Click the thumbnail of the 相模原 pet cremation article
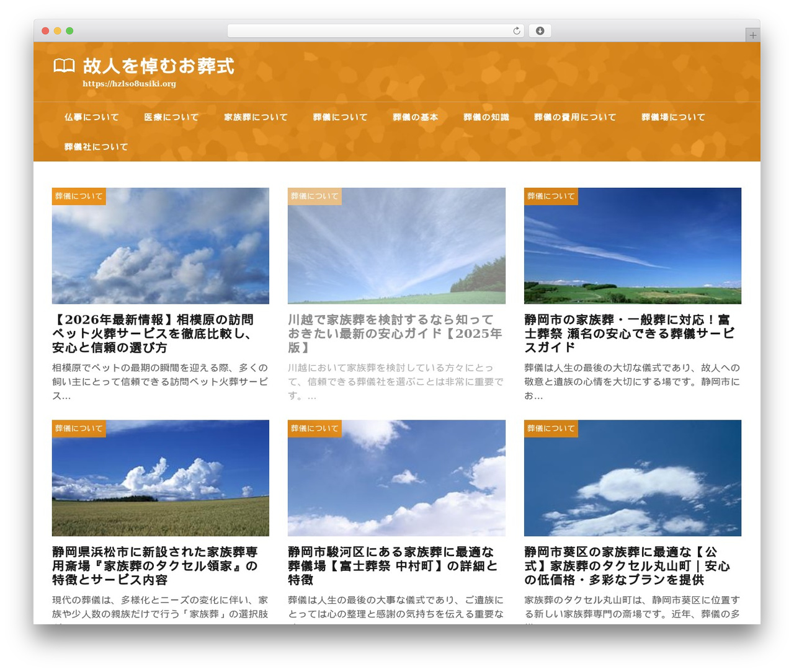The height and width of the screenshot is (672, 794). click(161, 246)
